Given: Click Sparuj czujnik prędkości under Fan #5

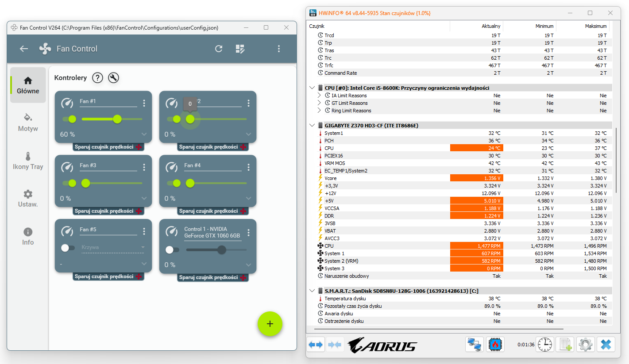Looking at the screenshot, I should point(108,276).
